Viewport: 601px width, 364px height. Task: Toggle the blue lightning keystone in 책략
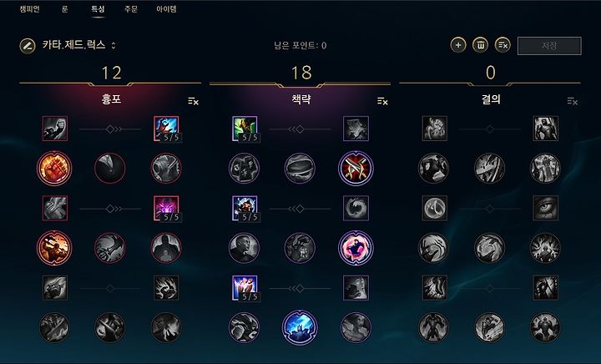pos(300,327)
